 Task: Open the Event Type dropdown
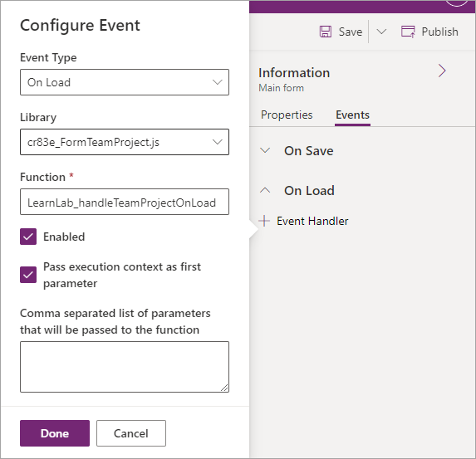point(125,82)
